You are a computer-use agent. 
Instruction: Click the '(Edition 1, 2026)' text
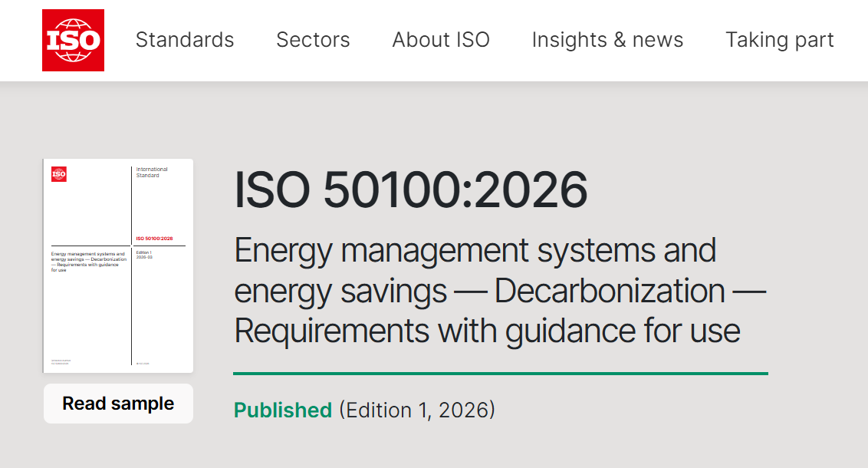[x=417, y=410]
